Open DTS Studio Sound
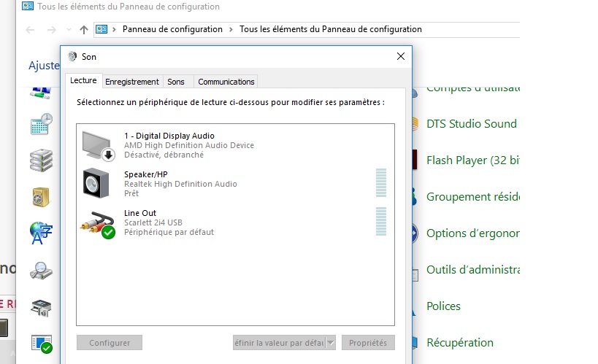This screenshot has height=364, width=598. (472, 124)
